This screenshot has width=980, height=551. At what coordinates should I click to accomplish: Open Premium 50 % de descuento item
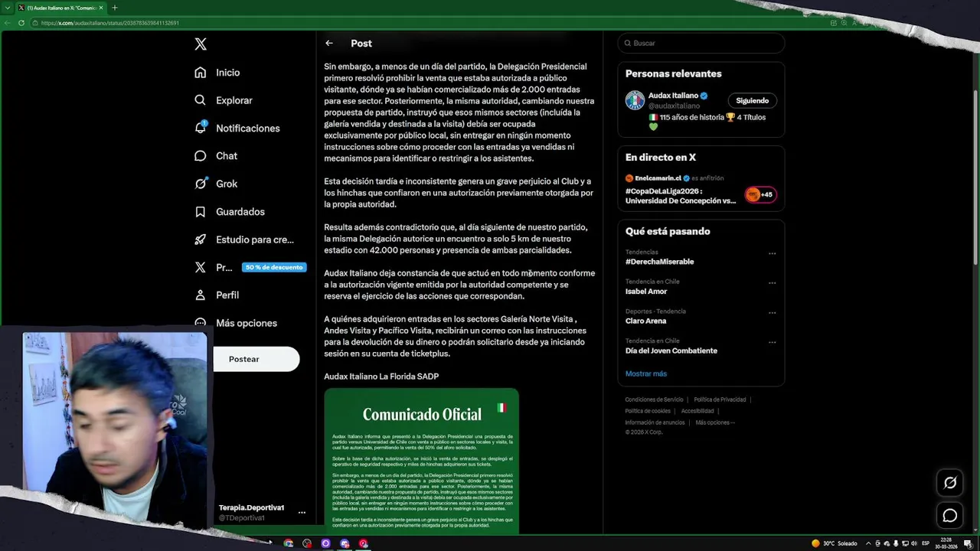(250, 267)
